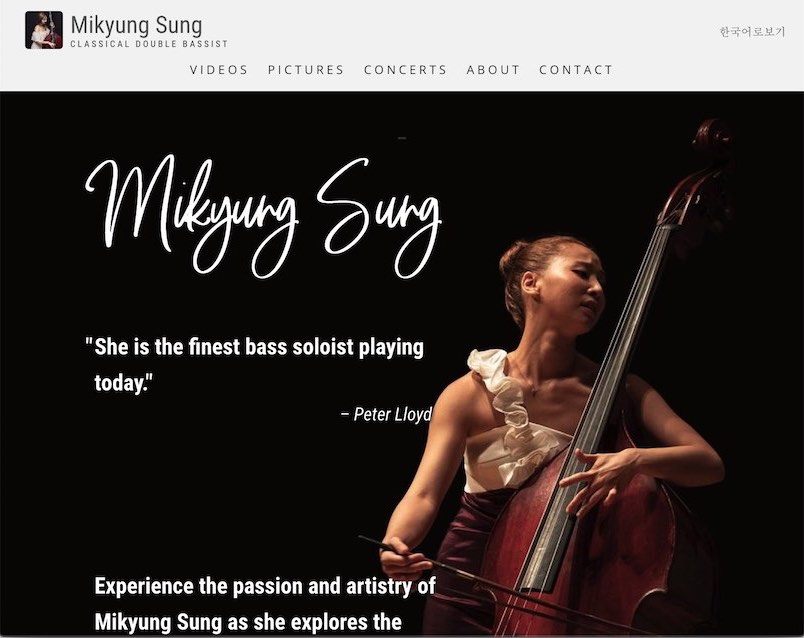This screenshot has height=638, width=804.
Task: Click the small dash above signature
Action: (402, 137)
